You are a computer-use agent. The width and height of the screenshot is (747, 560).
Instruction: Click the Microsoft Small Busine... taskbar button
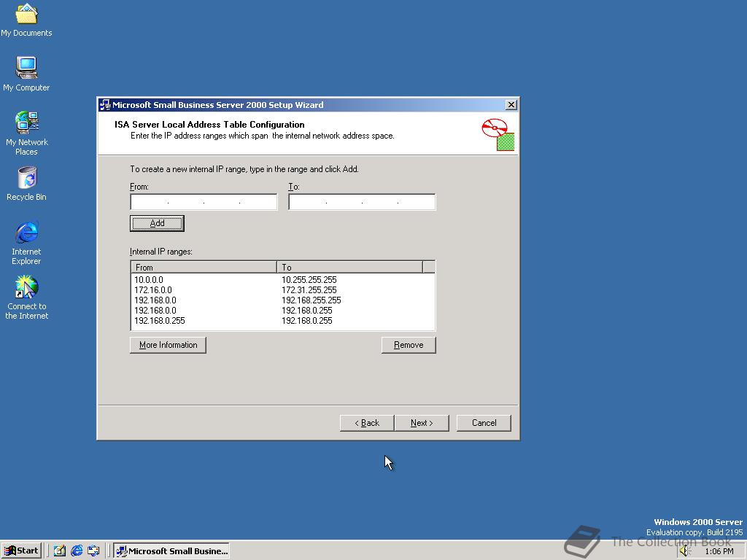(x=171, y=551)
